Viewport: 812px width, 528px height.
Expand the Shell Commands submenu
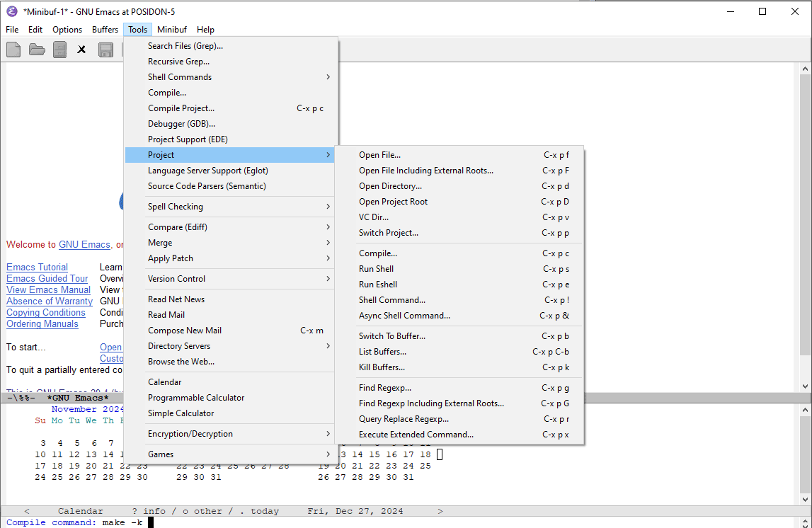tap(231, 77)
